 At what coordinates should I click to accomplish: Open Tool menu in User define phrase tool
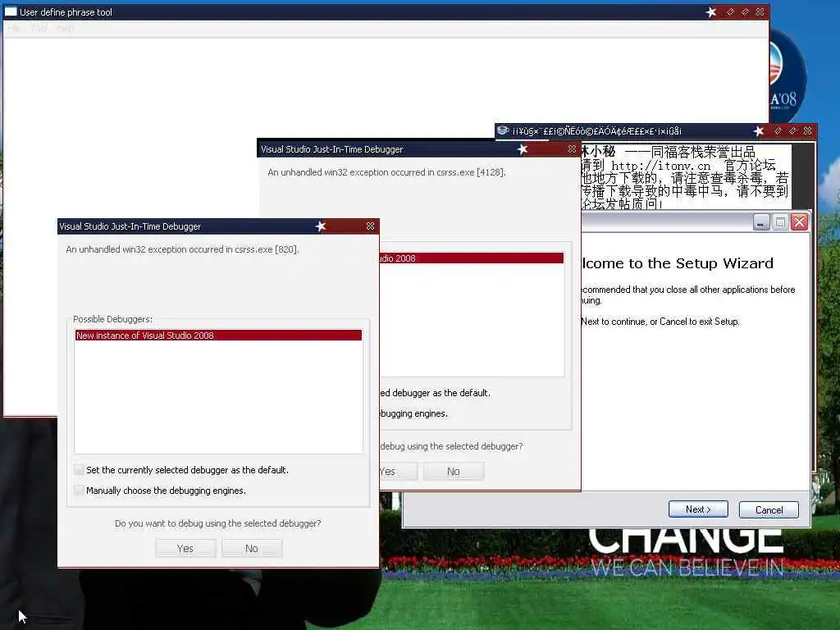tap(39, 29)
